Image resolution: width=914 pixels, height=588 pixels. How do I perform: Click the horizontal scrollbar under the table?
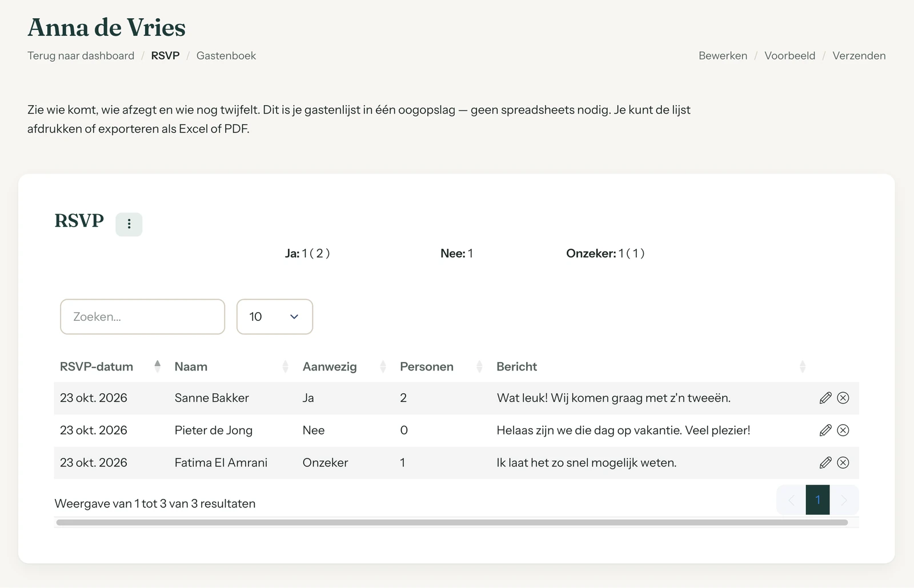pos(452,522)
